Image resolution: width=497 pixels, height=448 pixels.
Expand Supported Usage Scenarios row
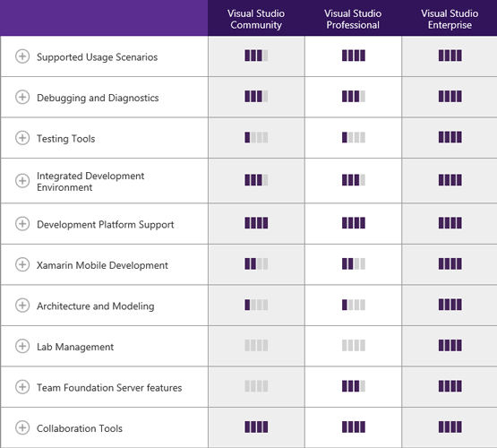[x=22, y=56]
